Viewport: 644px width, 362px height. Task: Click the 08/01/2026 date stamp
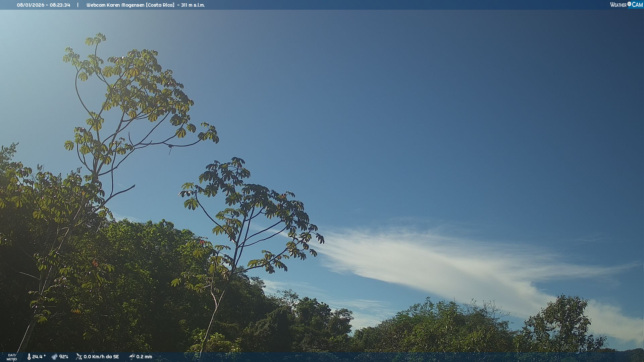[31, 5]
